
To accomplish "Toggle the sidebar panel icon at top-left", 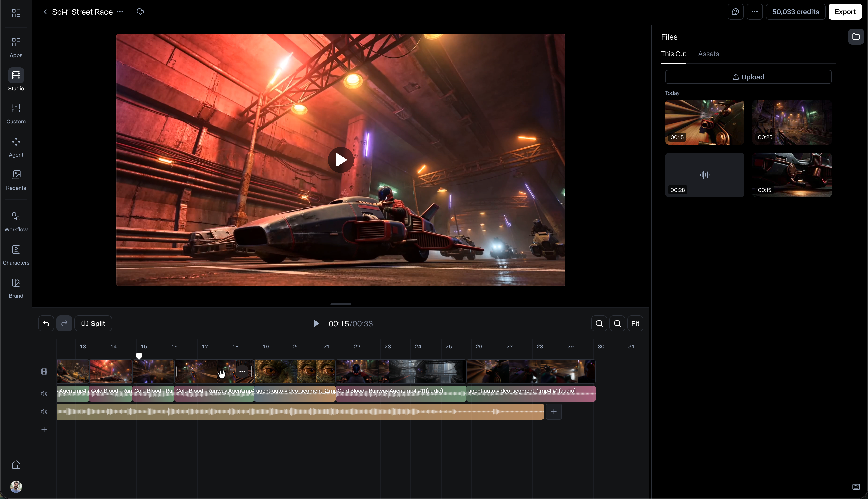I will 16,13.
